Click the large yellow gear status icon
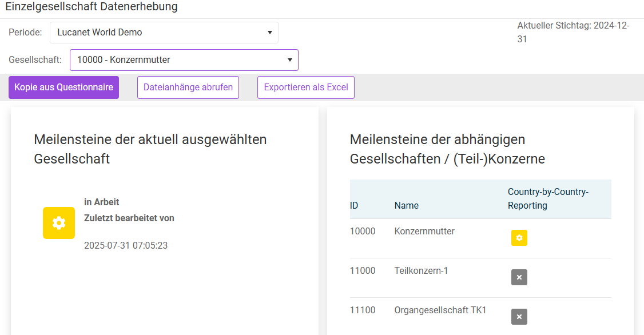Viewport: 644px width, 335px height. 59,223
